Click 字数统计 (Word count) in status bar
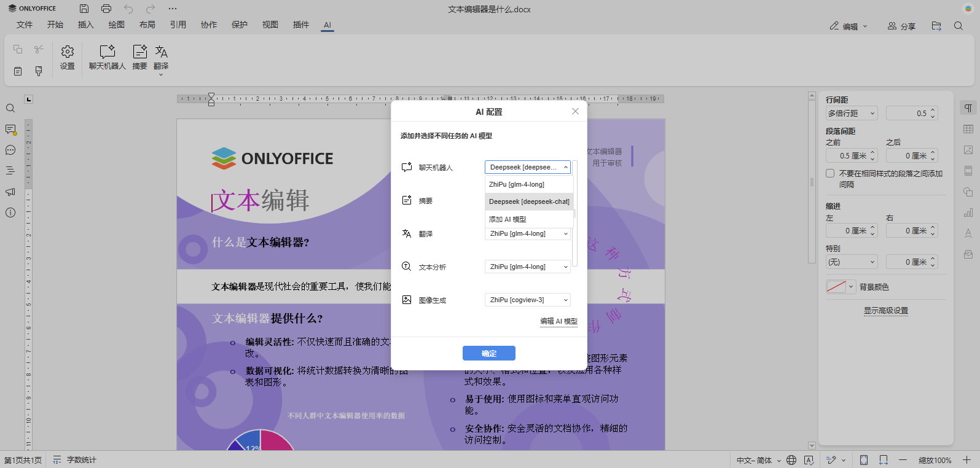980x468 pixels. [74, 460]
